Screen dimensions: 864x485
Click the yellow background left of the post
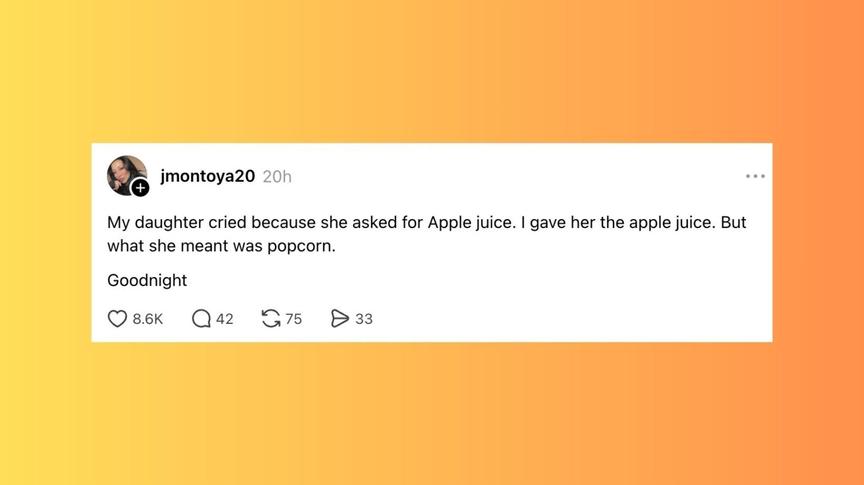pyautogui.click(x=45, y=242)
